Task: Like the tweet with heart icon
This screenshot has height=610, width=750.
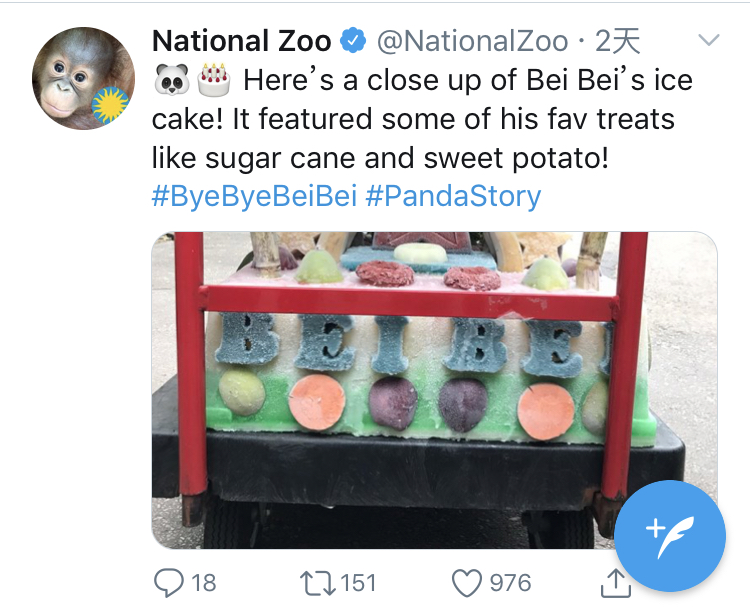Action: (x=467, y=581)
